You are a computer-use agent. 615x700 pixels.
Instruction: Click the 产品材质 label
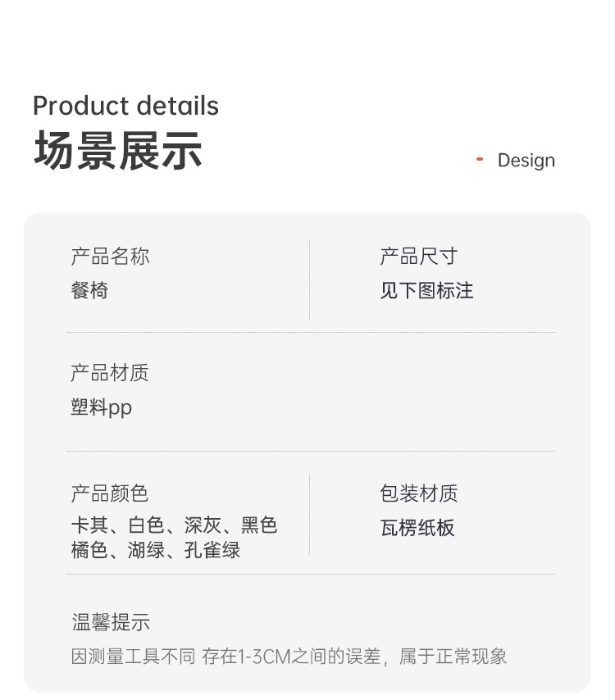pos(110,373)
